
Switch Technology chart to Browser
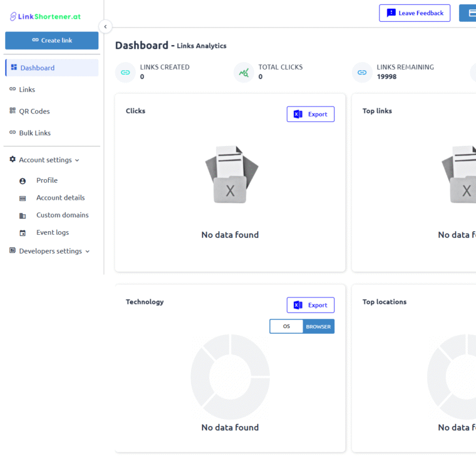tap(318, 326)
